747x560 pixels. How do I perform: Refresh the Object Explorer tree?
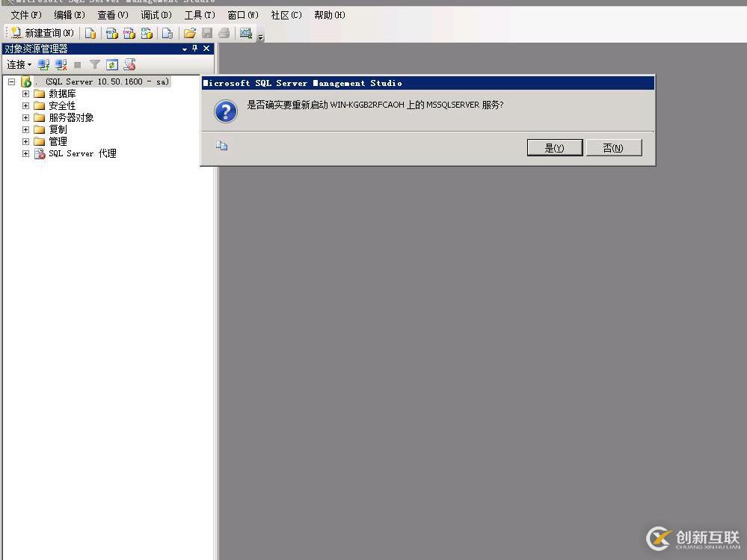(x=112, y=64)
